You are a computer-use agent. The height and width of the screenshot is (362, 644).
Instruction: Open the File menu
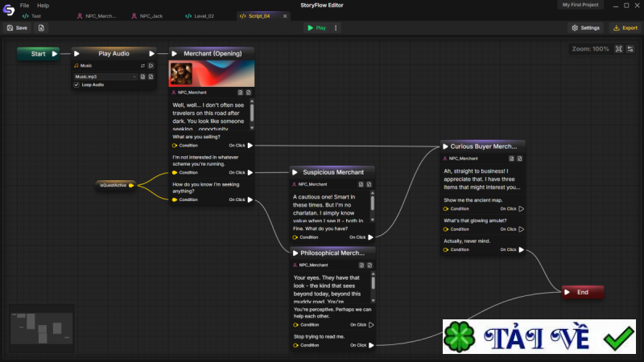25,6
